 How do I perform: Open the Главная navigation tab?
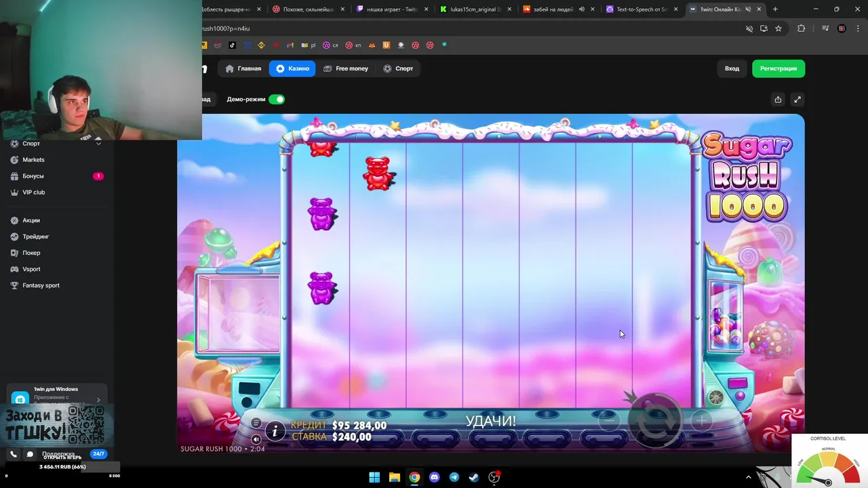click(243, 68)
